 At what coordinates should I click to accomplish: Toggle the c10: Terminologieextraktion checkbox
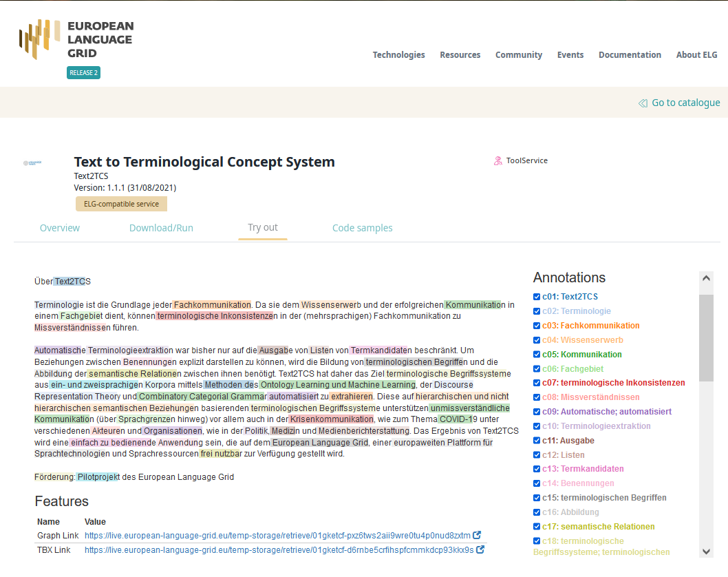tap(537, 426)
